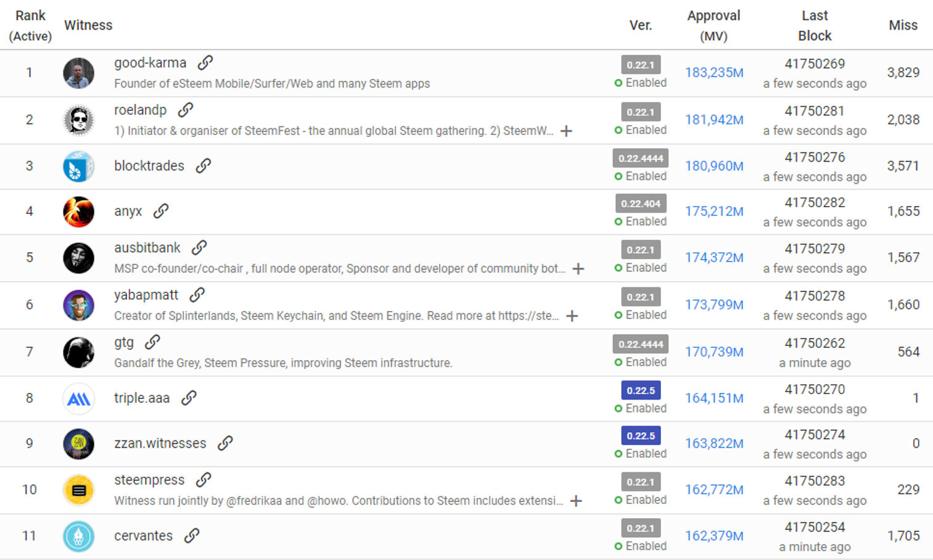
Task: Show yabapmatt's full description
Action: [x=572, y=316]
